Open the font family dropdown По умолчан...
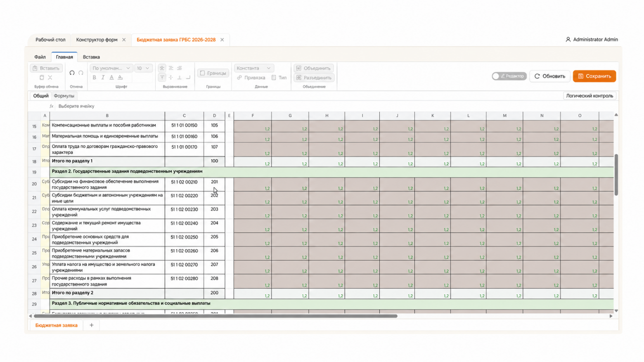The width and height of the screenshot is (644, 362). coord(111,68)
